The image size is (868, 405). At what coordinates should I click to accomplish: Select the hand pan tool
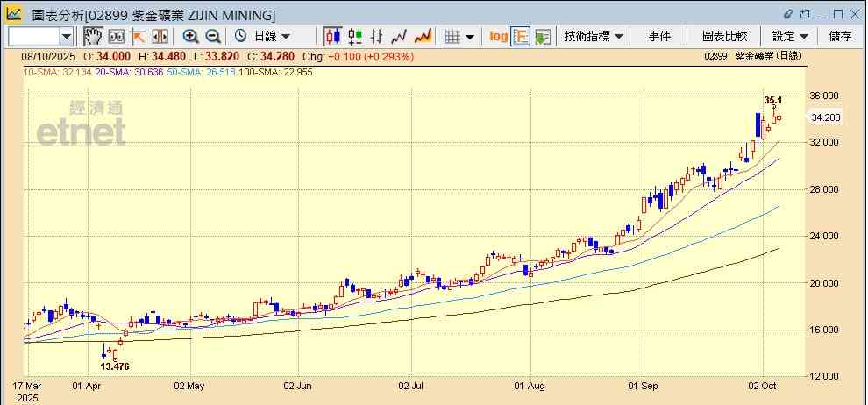point(92,36)
